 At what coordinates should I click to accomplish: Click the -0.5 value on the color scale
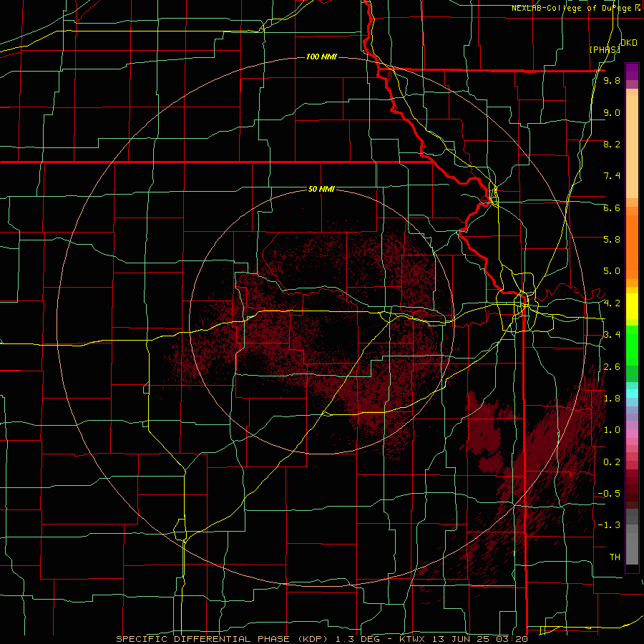point(609,494)
